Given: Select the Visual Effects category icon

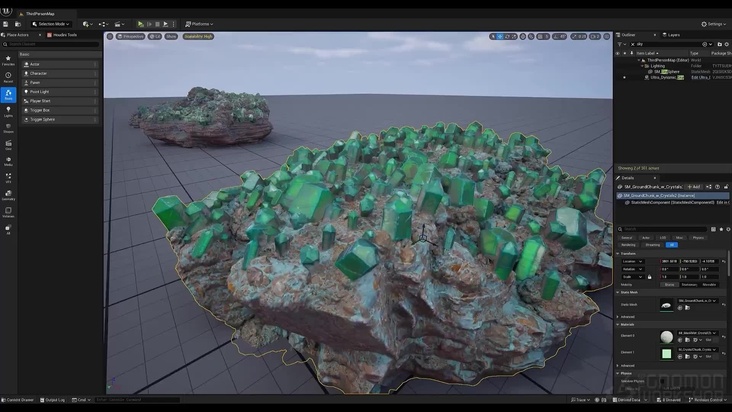Looking at the screenshot, I should pos(8,178).
